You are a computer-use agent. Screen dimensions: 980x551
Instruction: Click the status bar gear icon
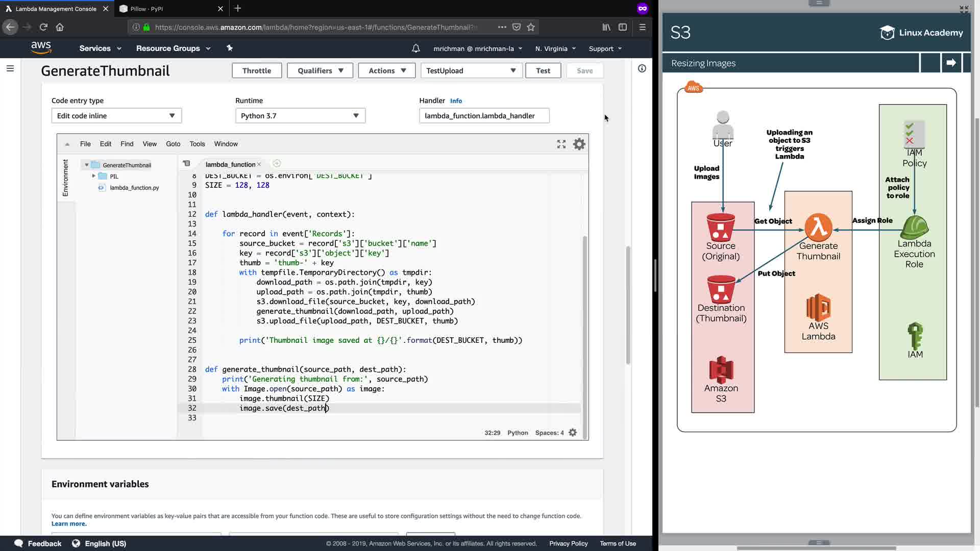[573, 433]
